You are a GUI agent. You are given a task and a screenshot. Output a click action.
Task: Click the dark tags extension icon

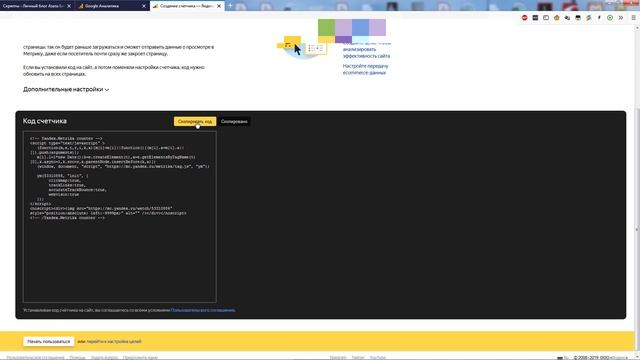coord(567,18)
